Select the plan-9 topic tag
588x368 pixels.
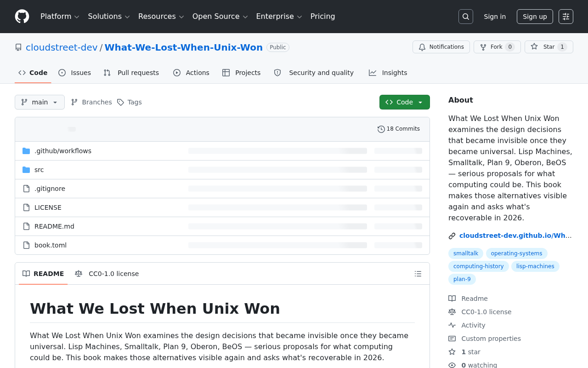click(x=462, y=279)
